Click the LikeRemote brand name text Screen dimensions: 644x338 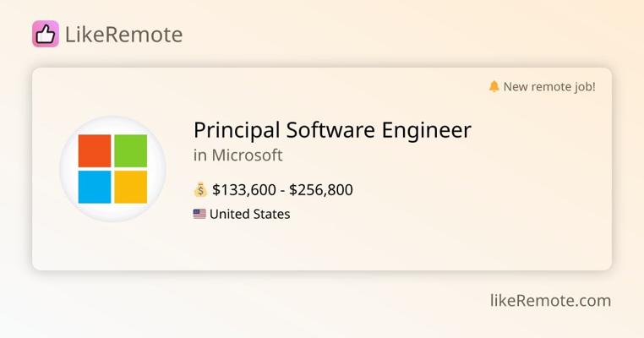pos(123,35)
